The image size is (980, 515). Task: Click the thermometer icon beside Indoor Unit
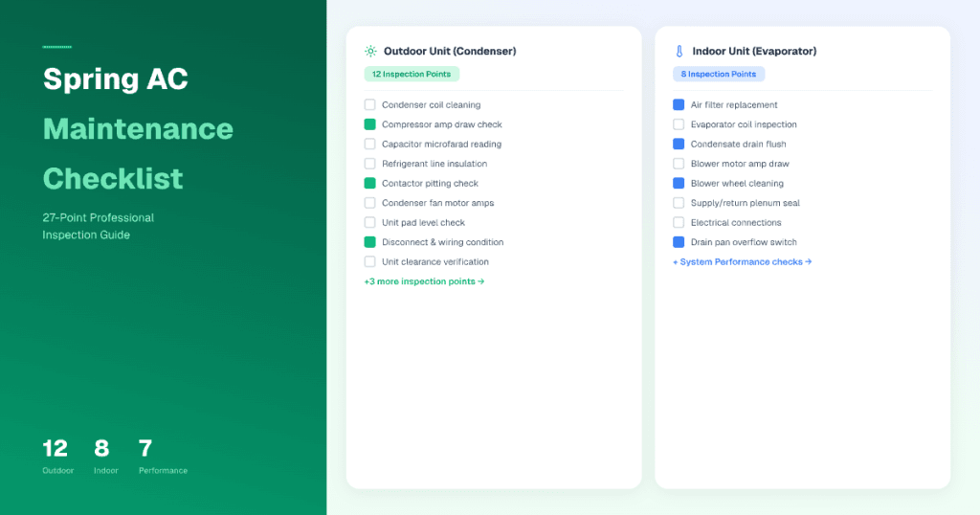point(679,52)
